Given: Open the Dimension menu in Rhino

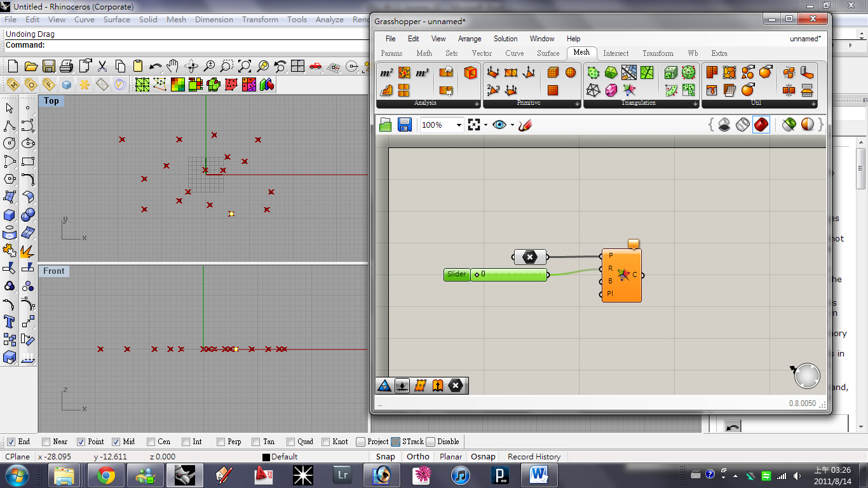Looking at the screenshot, I should (x=214, y=20).
